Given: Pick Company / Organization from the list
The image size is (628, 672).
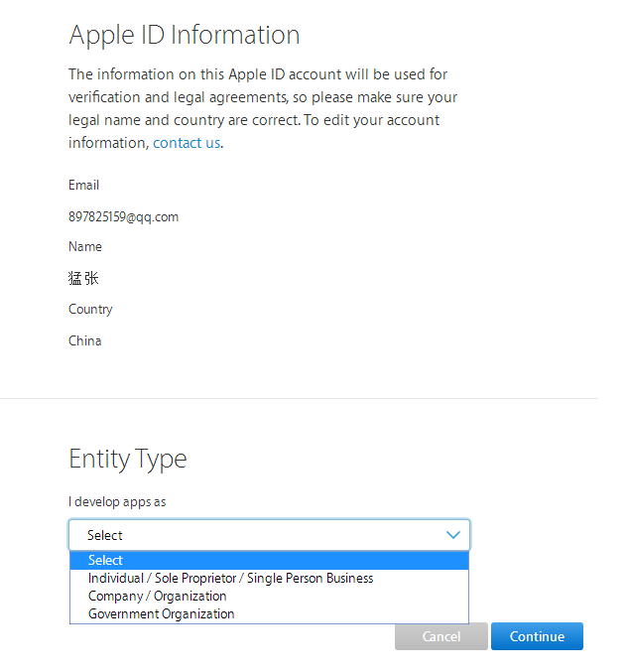Looking at the screenshot, I should click(157, 596).
